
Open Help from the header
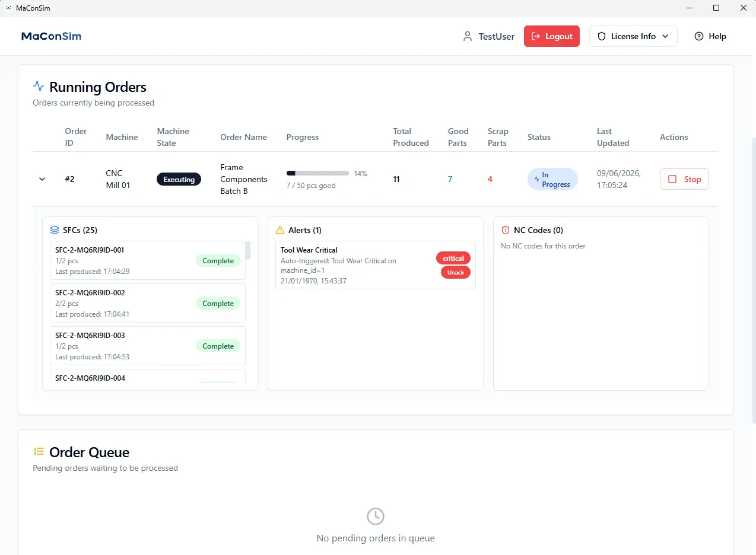click(710, 36)
